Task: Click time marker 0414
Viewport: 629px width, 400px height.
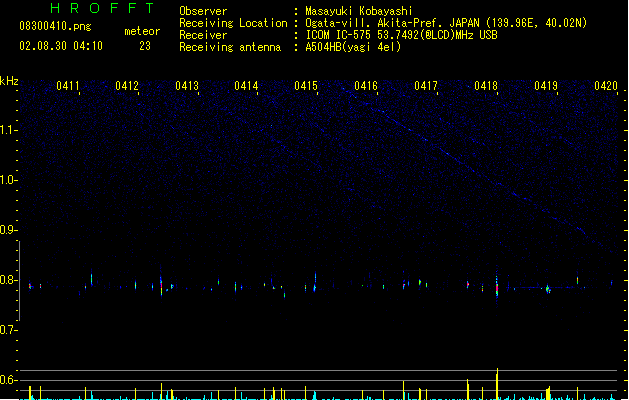Action: point(246,86)
